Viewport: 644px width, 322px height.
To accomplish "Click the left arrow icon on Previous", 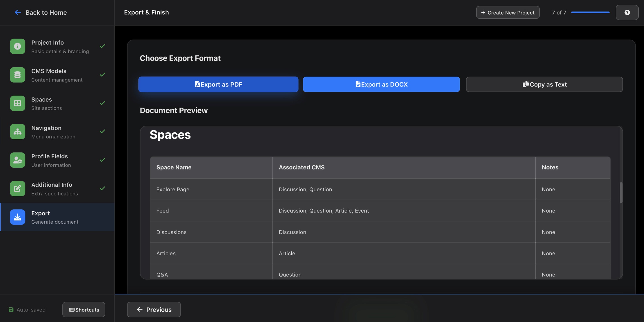I will tap(140, 309).
